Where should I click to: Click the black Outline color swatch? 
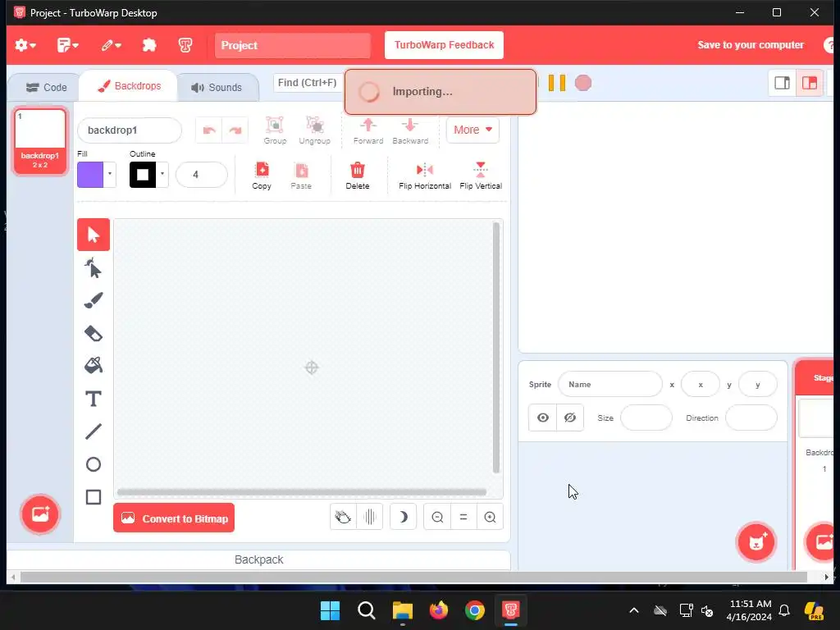[143, 175]
